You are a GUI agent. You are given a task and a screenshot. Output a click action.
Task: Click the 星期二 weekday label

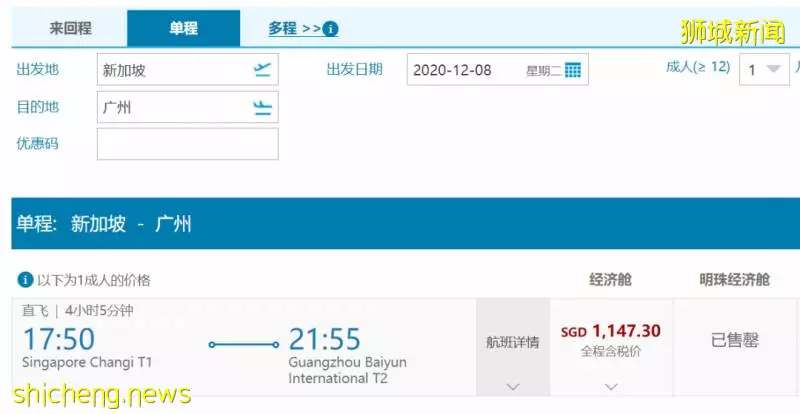(x=543, y=71)
